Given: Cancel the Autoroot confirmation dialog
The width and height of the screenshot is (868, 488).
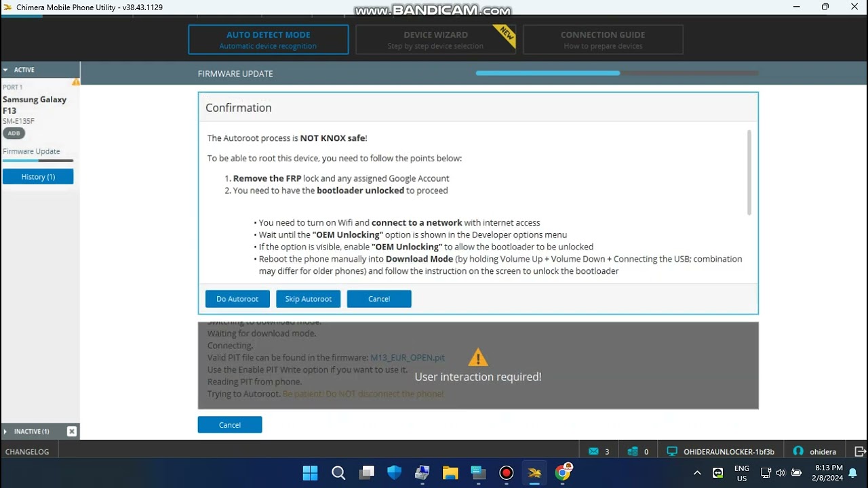Looking at the screenshot, I should point(379,299).
